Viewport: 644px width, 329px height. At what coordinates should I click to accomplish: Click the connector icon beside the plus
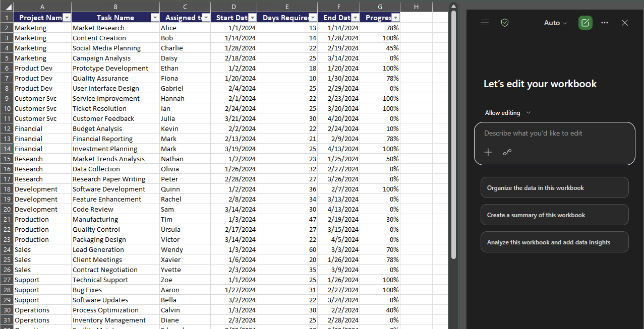point(507,152)
